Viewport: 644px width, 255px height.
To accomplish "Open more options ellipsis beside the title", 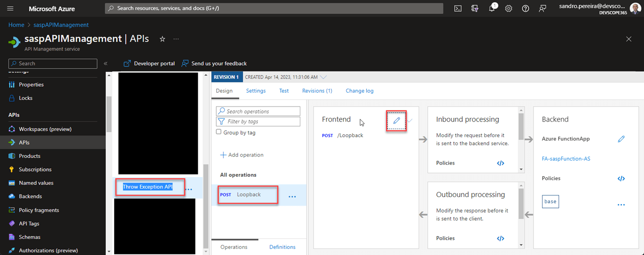I will (176, 39).
